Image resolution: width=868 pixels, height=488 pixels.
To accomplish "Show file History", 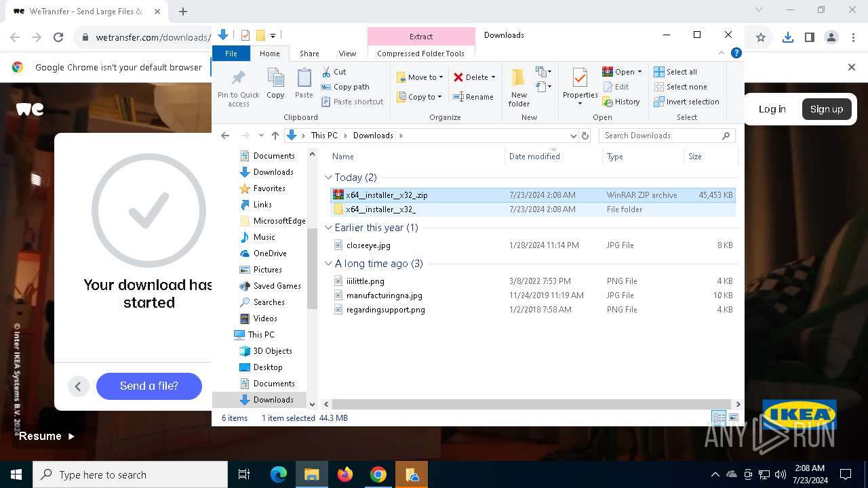I will point(620,102).
